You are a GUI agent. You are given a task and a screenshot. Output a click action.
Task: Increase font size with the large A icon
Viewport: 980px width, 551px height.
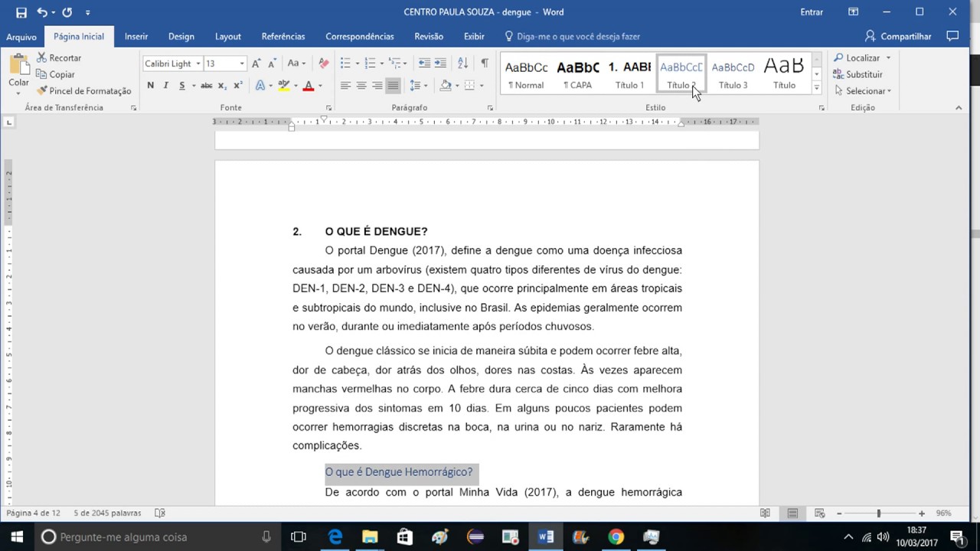[x=256, y=64]
